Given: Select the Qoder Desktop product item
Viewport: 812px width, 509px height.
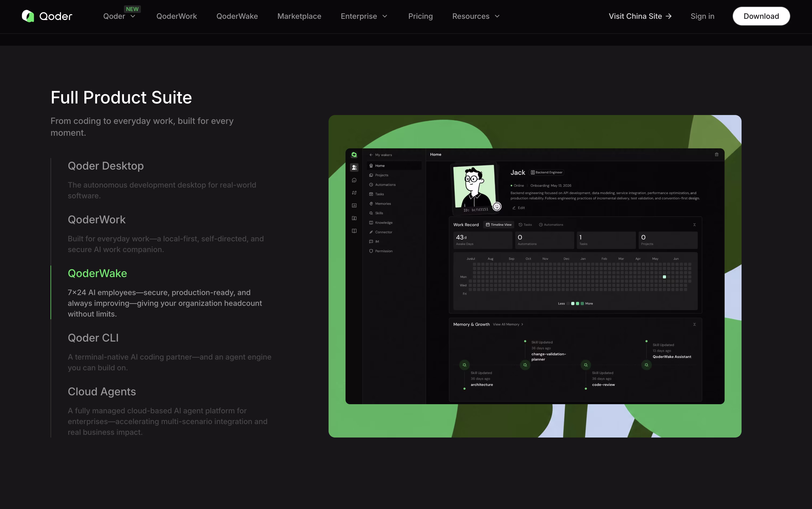Looking at the screenshot, I should click(x=106, y=166).
